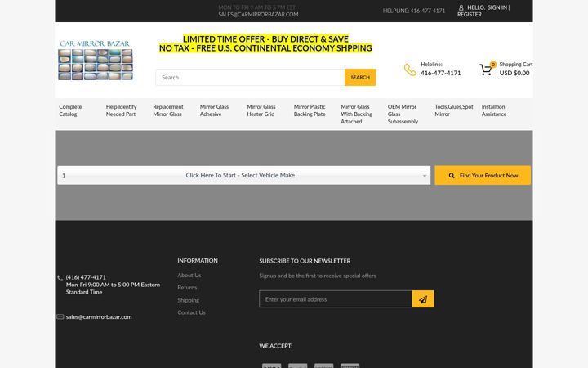Click the paper plane subscribe button
The height and width of the screenshot is (368, 588).
tap(423, 299)
